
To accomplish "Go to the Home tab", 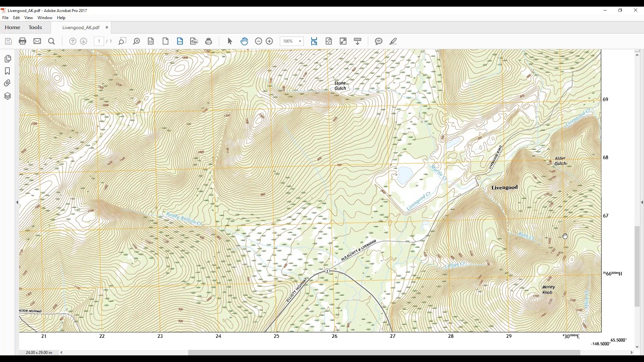I will [13, 28].
